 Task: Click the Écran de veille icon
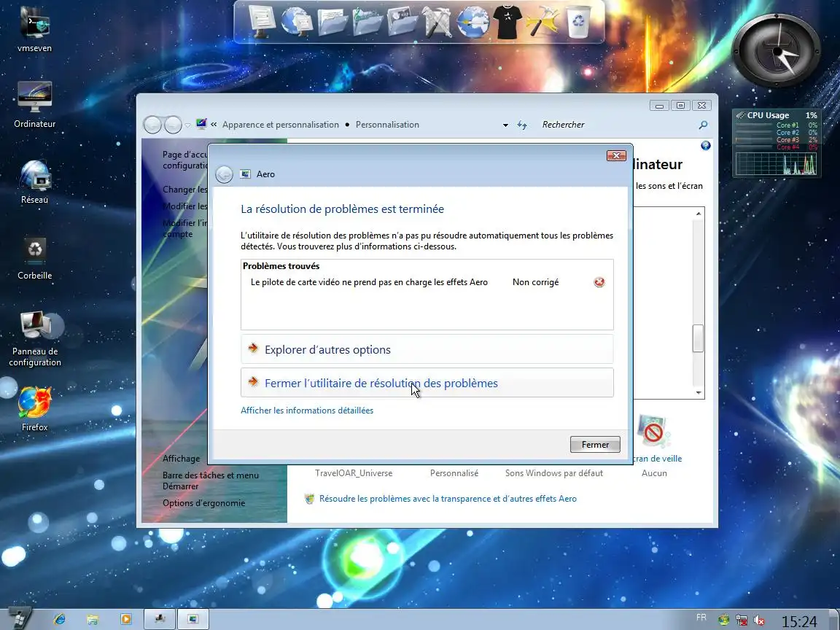[x=653, y=431]
